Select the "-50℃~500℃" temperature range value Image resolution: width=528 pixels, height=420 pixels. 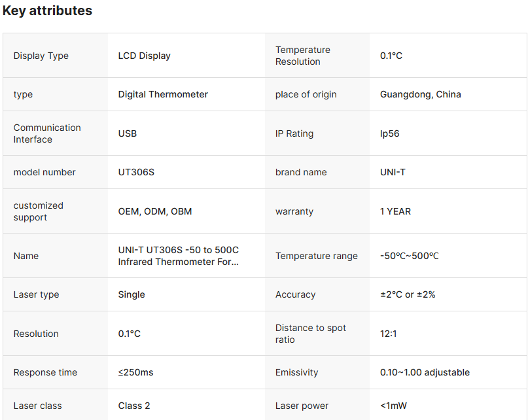[x=409, y=256]
